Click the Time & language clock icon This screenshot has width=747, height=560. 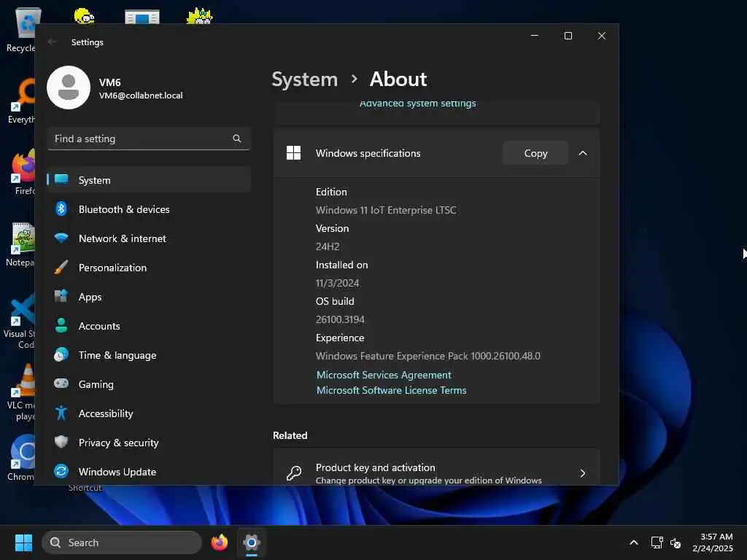pyautogui.click(x=61, y=355)
